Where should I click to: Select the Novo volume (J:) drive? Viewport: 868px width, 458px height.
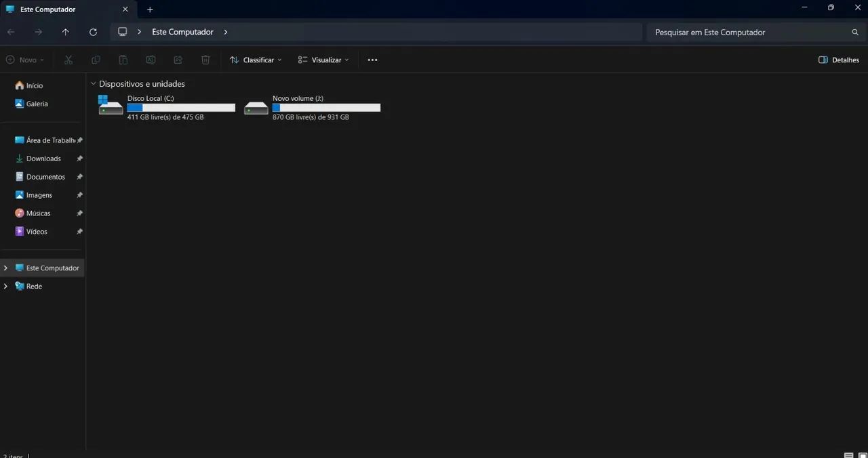pyautogui.click(x=312, y=108)
